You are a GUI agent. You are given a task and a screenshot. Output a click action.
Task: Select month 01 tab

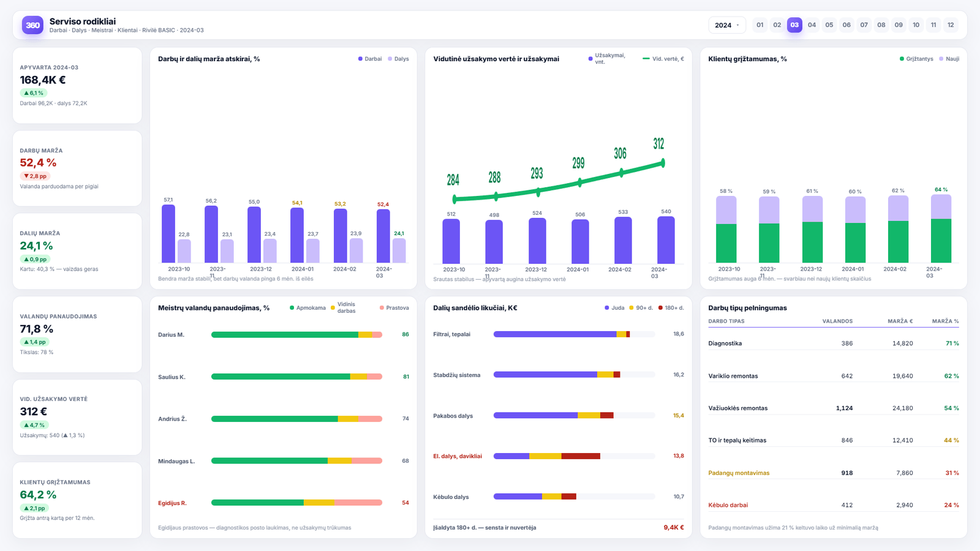[760, 25]
